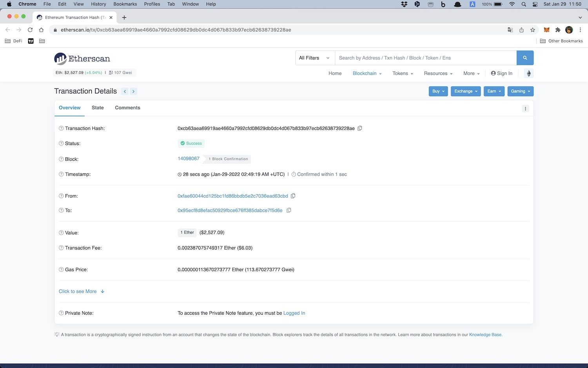Open the From address 0xfae60044 link
The height and width of the screenshot is (368, 588).
coord(233,196)
